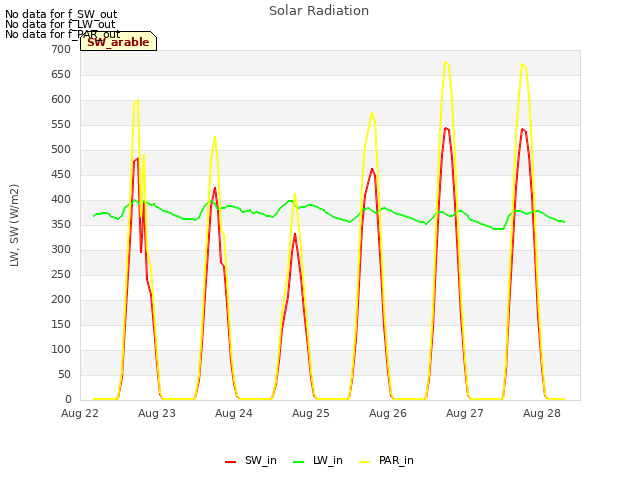Viewport: 640px width, 480px height.
Task: Click the Aug 26 x-axis tick label
Action: click(x=388, y=413)
